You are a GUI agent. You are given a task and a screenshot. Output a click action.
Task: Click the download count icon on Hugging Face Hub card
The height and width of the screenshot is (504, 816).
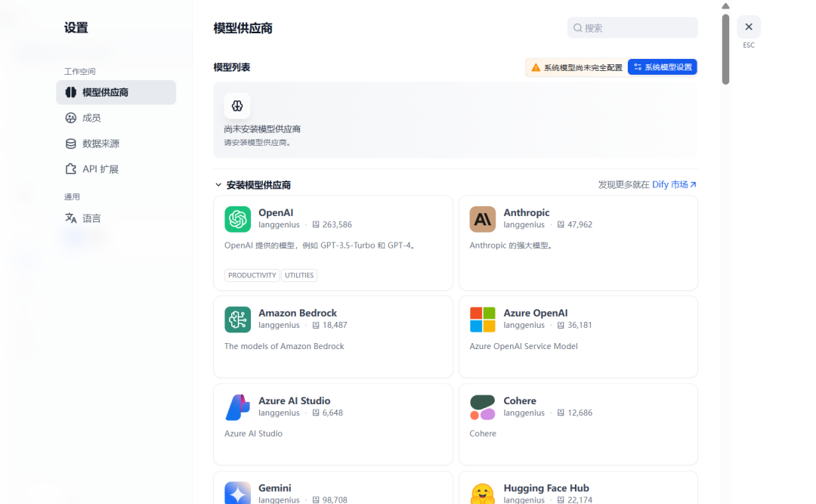pos(561,499)
